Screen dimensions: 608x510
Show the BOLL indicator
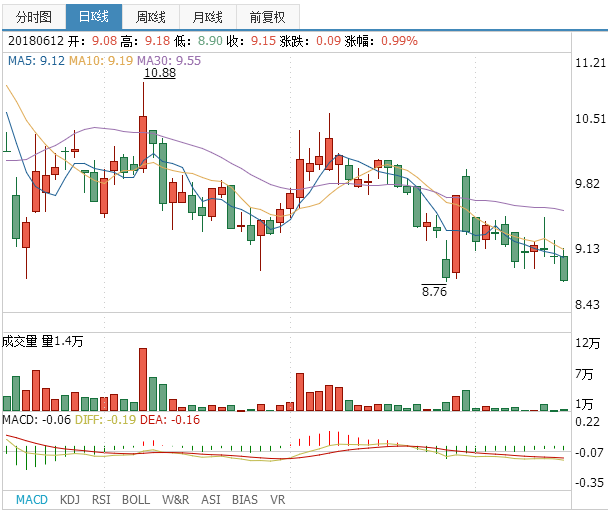[x=136, y=500]
